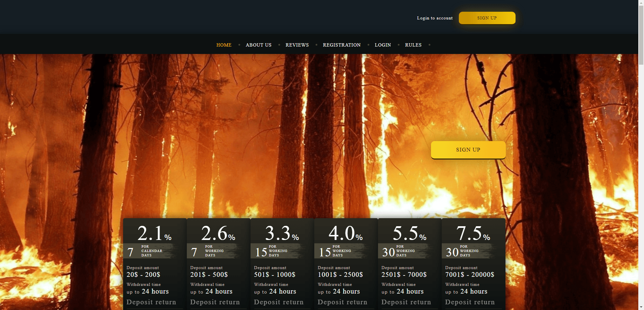The image size is (644, 310).
Task: Open the REVIEWS navigation item
Action: pyautogui.click(x=297, y=45)
